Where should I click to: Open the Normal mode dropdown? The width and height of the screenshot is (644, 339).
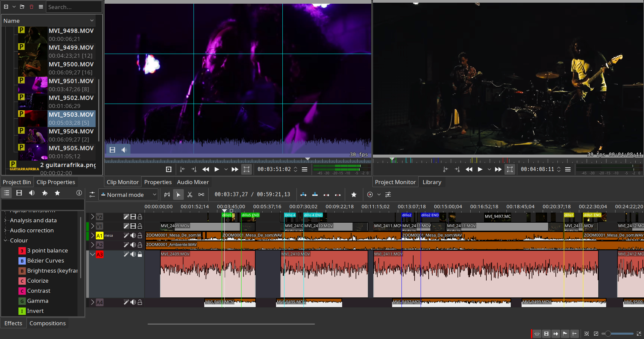coord(128,195)
